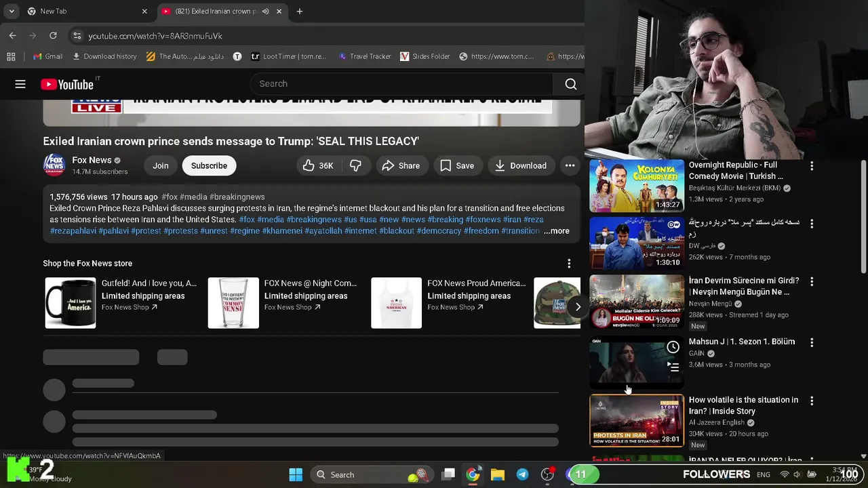The width and height of the screenshot is (868, 488).
Task: Click the youtube.com address bar URL
Action: pos(155,36)
